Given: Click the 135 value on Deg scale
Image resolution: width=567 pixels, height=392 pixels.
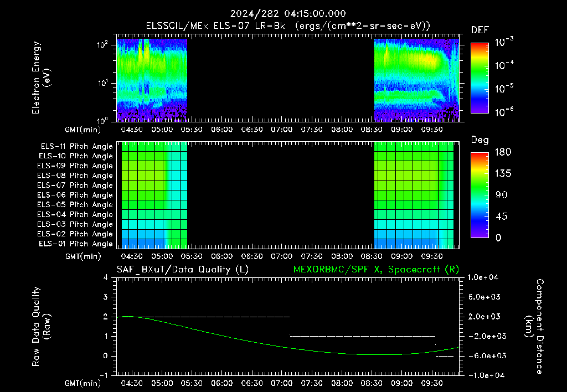Looking at the screenshot, I should pyautogui.click(x=503, y=173).
